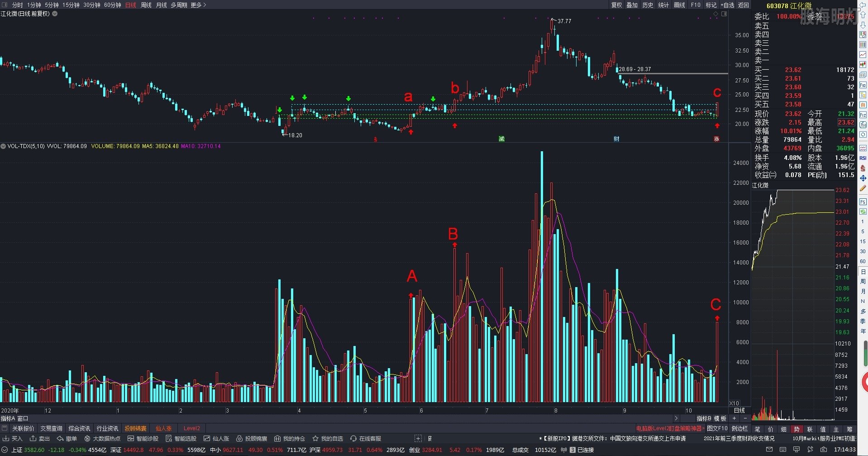Click the mail envelope icon in status bar
This screenshot has width=868, height=456.
tap(769, 450)
